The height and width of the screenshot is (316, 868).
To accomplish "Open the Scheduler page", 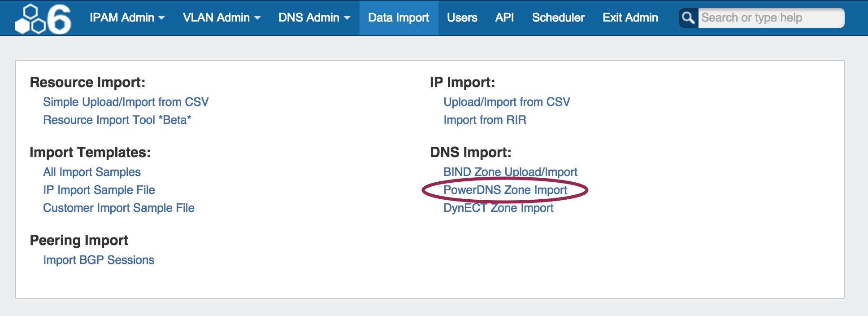I will [558, 18].
